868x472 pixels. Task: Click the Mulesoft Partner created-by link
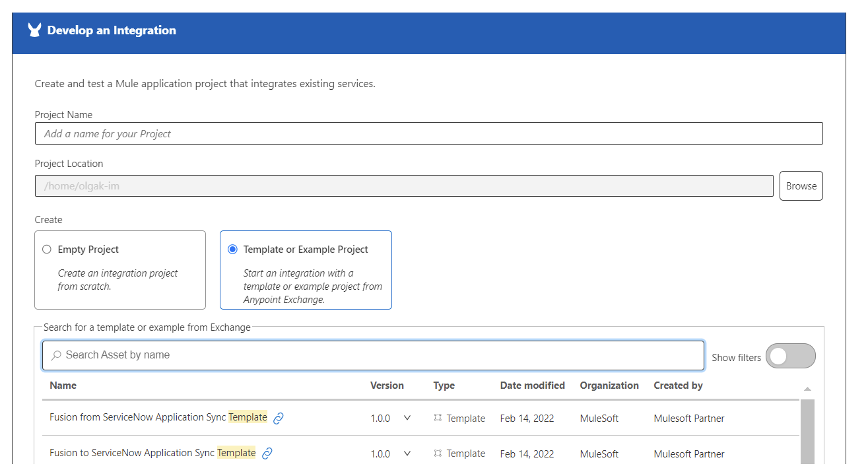coord(688,418)
